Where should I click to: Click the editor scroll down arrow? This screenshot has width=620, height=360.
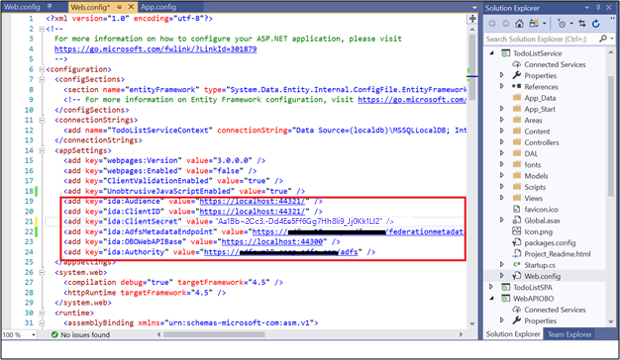(472, 324)
